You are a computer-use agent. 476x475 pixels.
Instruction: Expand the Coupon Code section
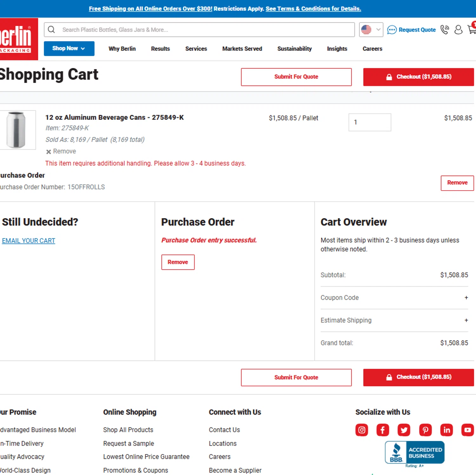(394, 298)
